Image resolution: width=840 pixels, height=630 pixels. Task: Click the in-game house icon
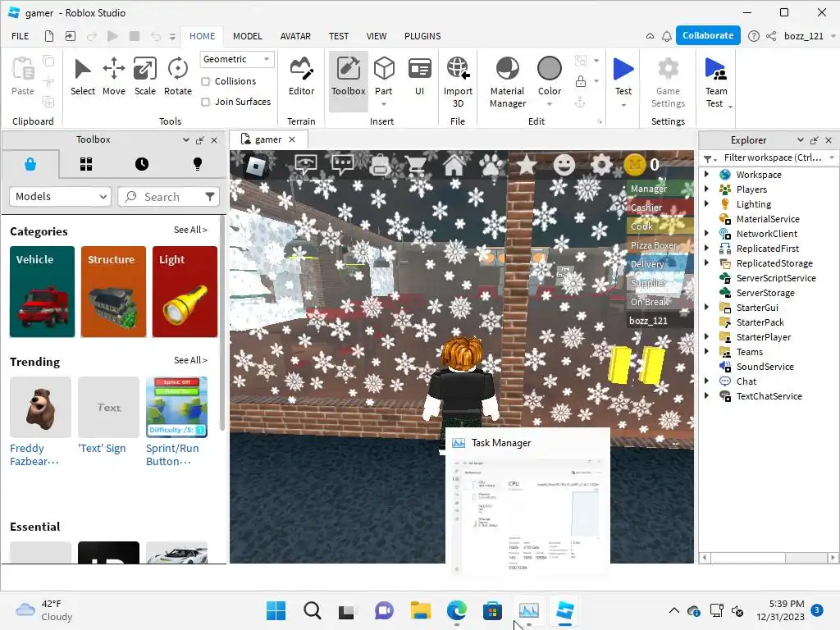click(x=454, y=164)
